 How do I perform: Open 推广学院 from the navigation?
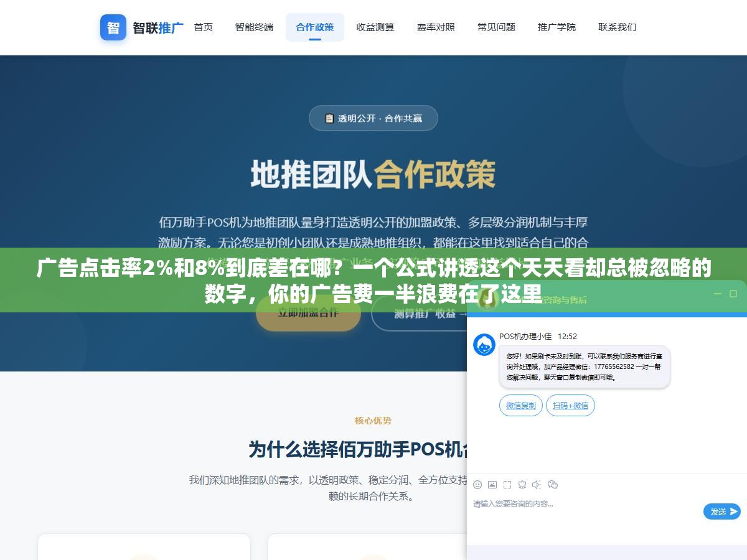pos(557,27)
